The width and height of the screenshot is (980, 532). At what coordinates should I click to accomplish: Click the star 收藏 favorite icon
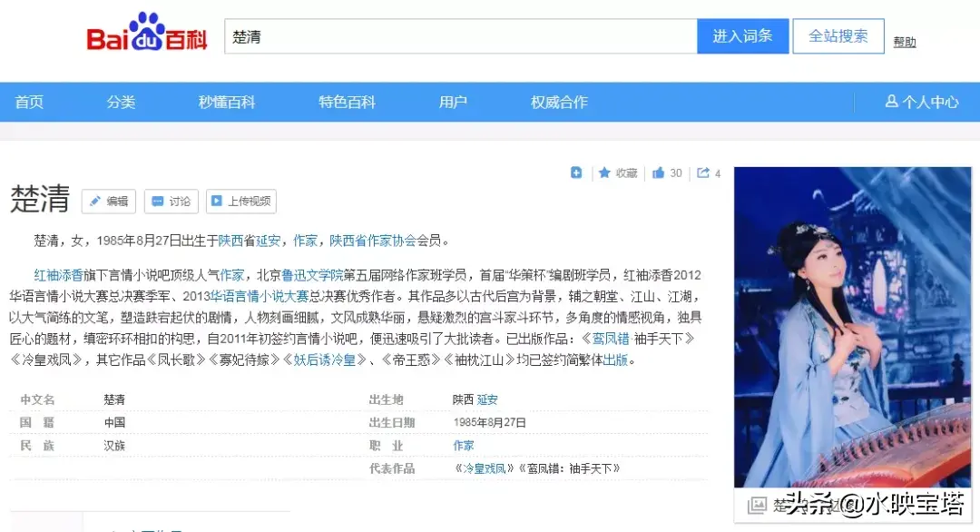(604, 172)
